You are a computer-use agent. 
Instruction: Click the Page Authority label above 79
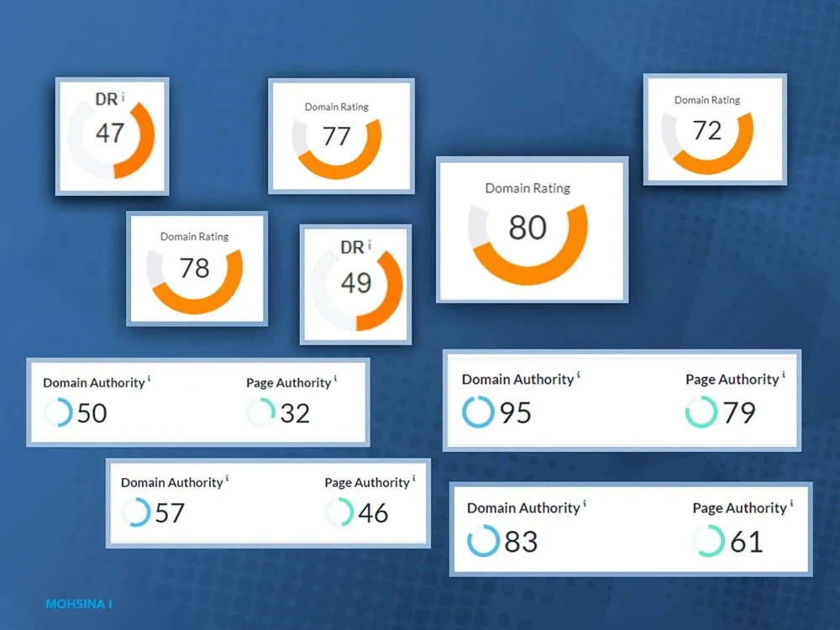pyautogui.click(x=732, y=380)
